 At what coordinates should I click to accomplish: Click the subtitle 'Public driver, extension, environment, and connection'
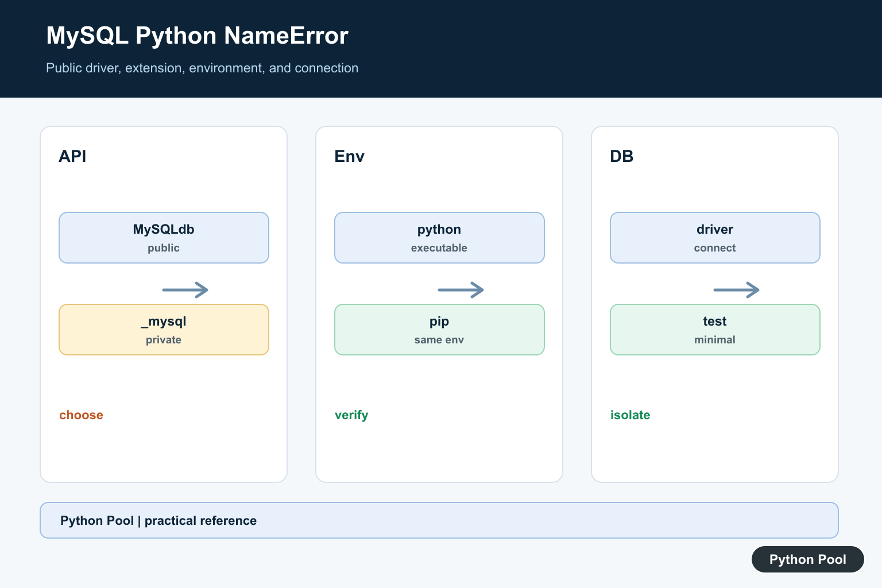coord(202,68)
